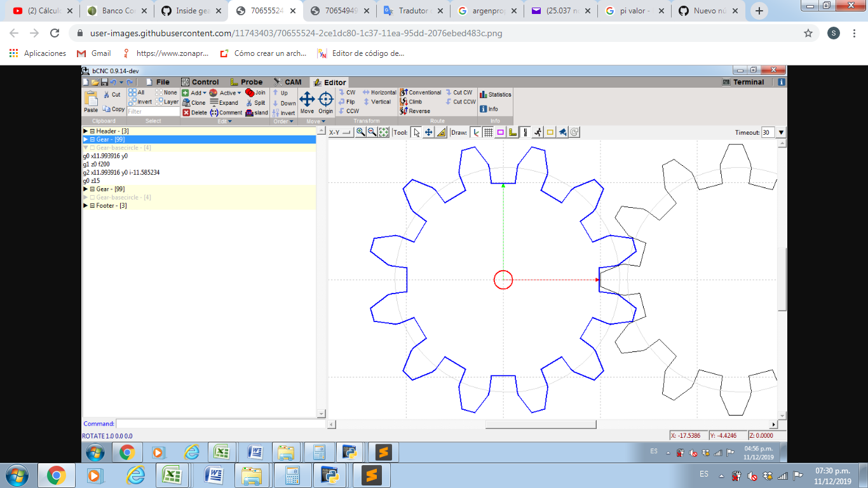Click the fit to screen icon
Screen dimensions: 868x488
(384, 132)
